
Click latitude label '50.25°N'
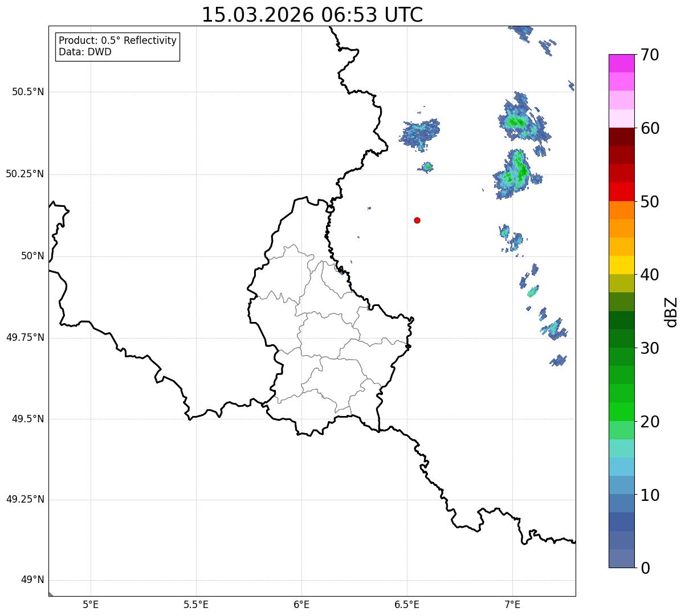25,174
